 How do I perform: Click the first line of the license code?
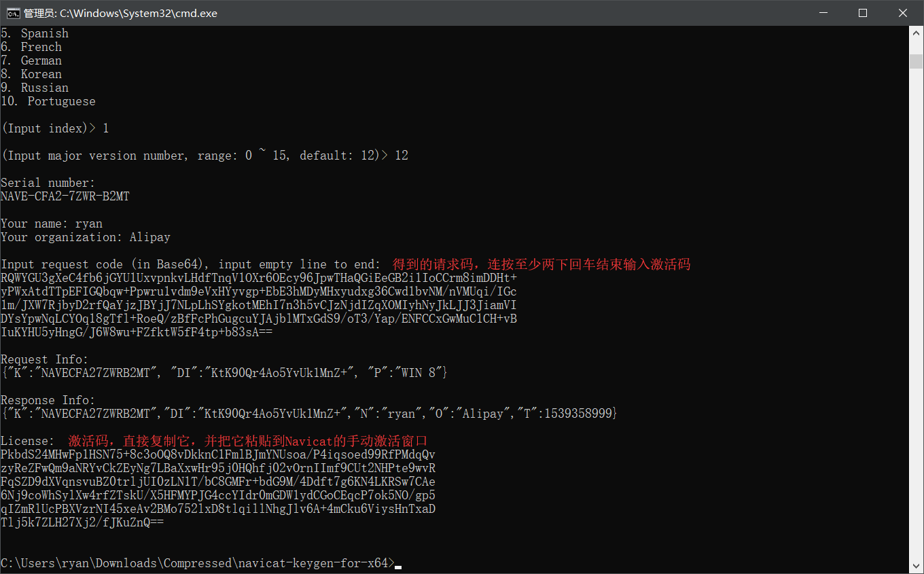coord(217,454)
